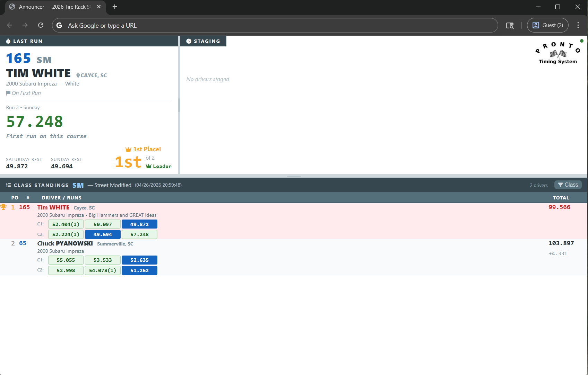
Task: Click Tim White's name in standings
Action: click(x=53, y=207)
